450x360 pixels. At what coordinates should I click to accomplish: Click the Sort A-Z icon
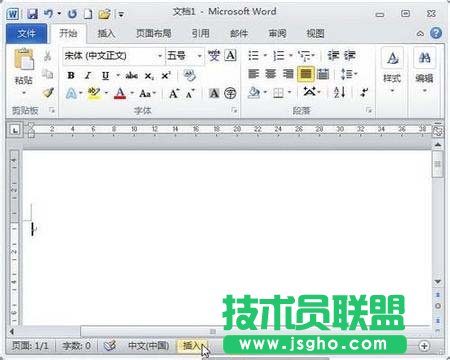[339, 92]
